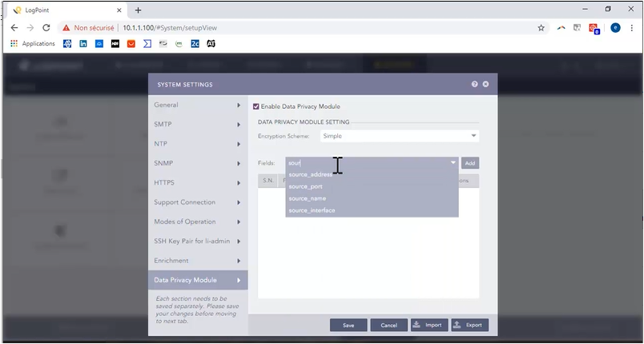644x344 pixels.
Task: Open a new browser tab
Action: (138, 10)
